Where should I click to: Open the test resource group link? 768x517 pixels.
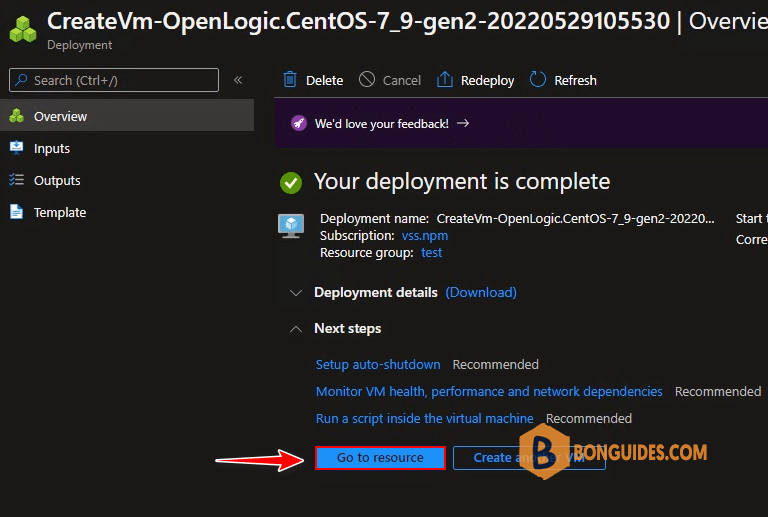click(x=432, y=253)
